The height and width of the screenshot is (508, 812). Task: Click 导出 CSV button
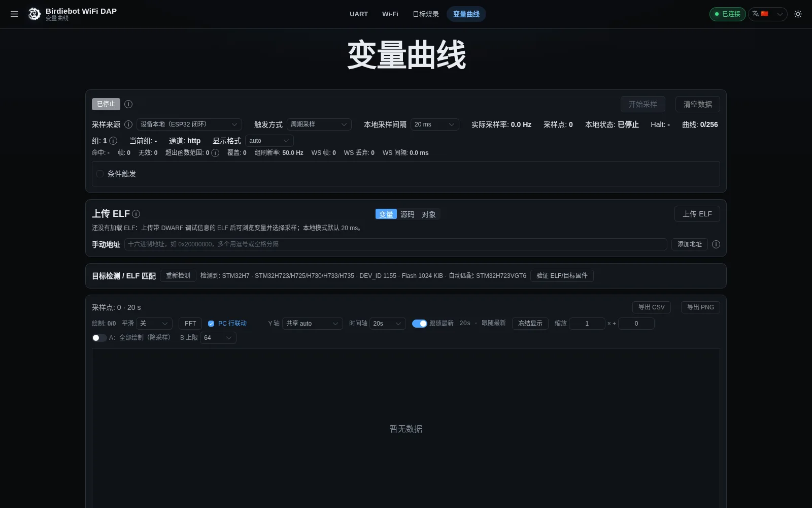pyautogui.click(x=652, y=307)
